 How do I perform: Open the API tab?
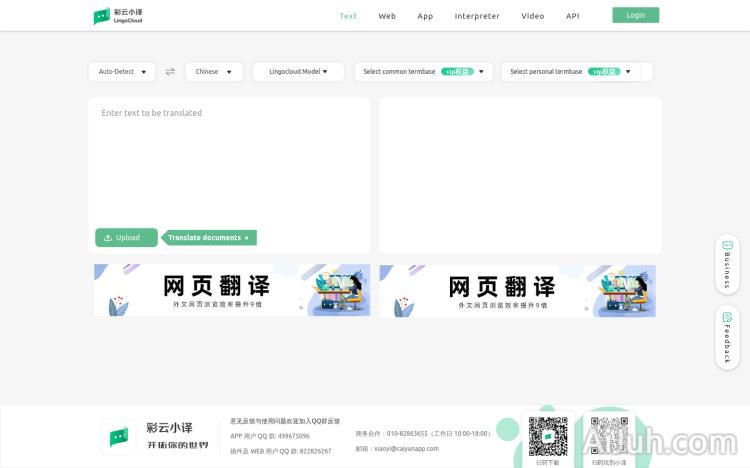click(573, 16)
